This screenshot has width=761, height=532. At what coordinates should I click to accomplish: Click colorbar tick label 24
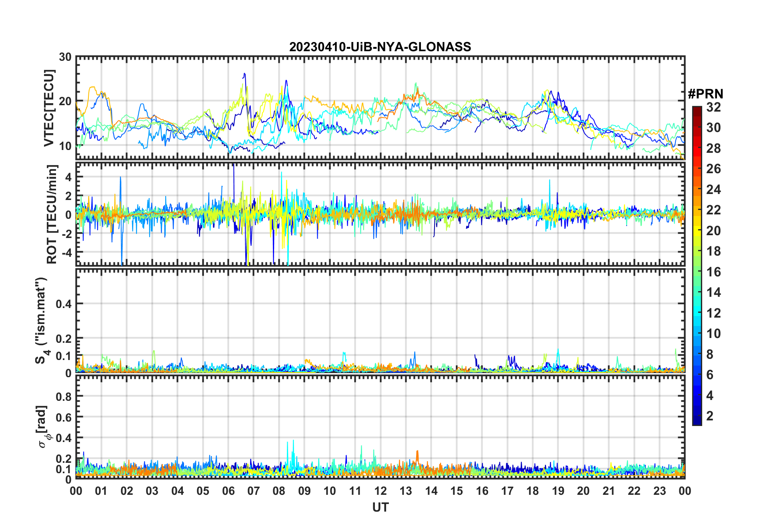pos(714,190)
